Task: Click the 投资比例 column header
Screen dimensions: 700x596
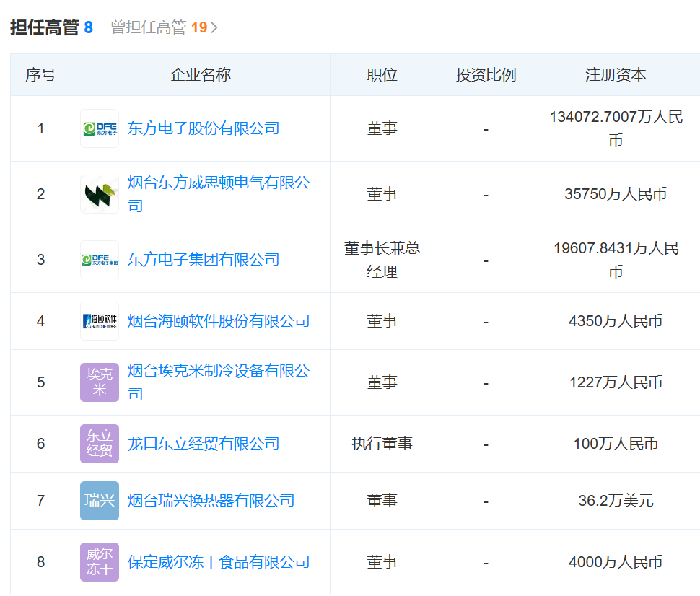Action: [x=486, y=74]
